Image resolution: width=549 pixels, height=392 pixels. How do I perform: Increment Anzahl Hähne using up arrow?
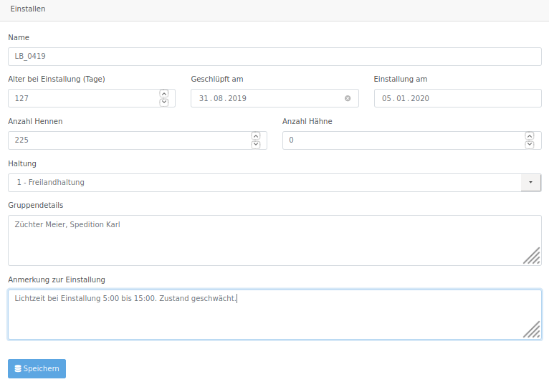(x=530, y=135)
